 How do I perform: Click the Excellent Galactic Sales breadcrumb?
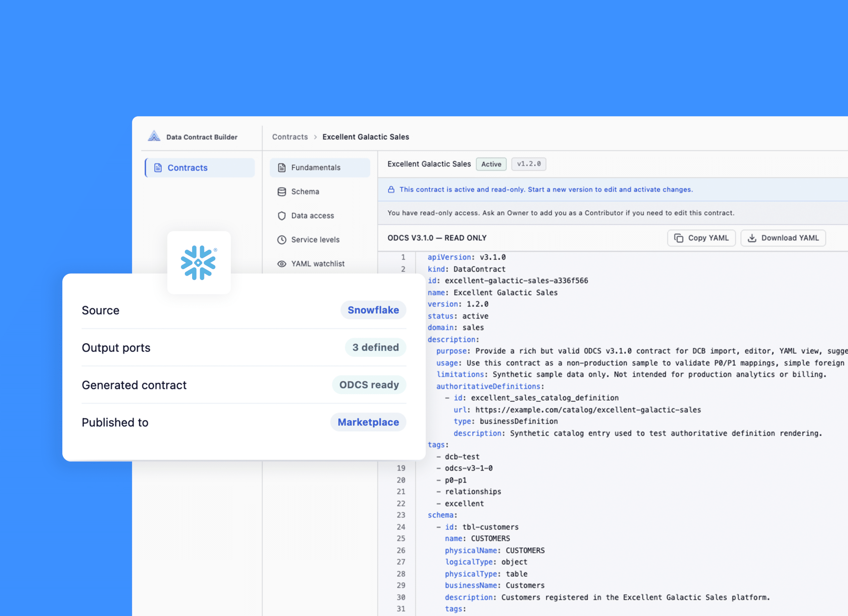click(x=366, y=137)
